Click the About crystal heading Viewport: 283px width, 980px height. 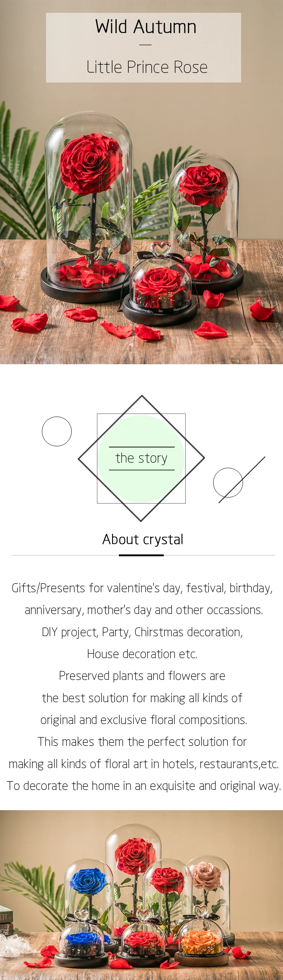[143, 539]
